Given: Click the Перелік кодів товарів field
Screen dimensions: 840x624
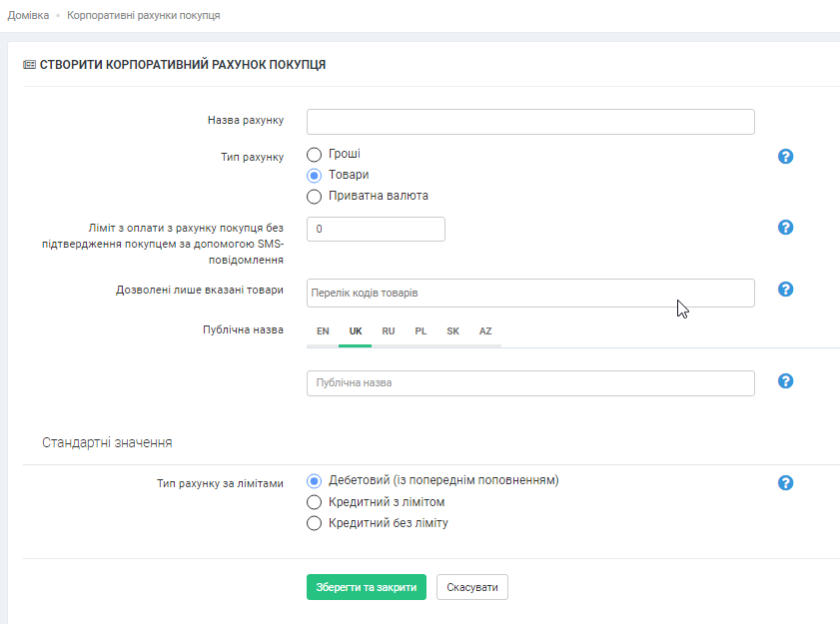Looking at the screenshot, I should [x=530, y=293].
